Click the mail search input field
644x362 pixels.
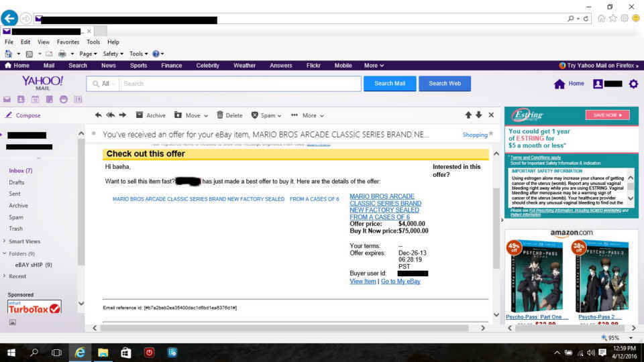pos(240,84)
